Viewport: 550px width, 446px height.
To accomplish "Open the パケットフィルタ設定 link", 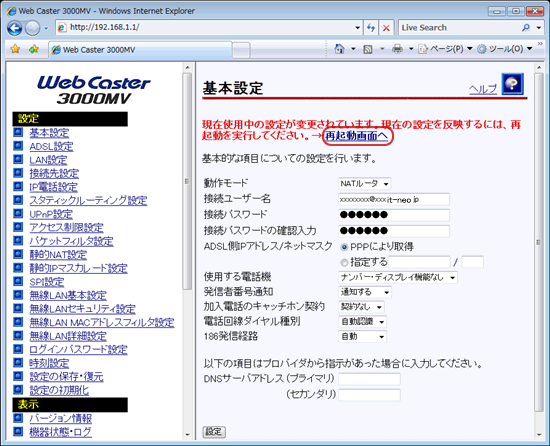I will click(71, 241).
